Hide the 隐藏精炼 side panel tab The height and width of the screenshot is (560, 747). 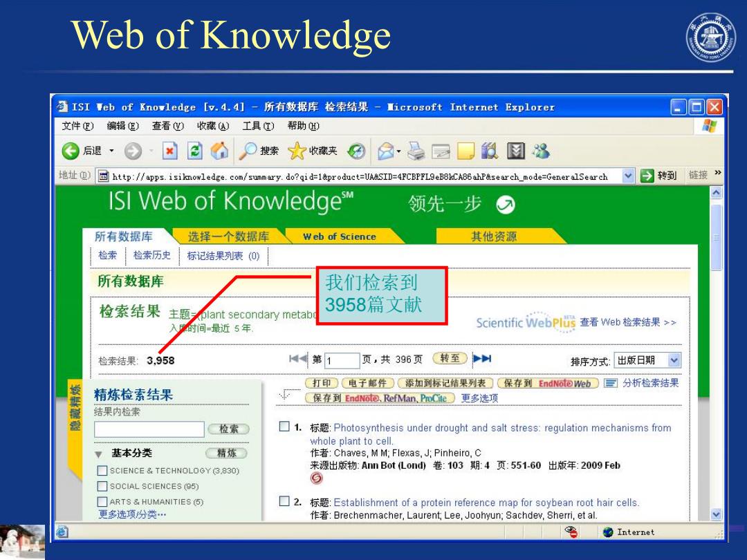pyautogui.click(x=75, y=409)
